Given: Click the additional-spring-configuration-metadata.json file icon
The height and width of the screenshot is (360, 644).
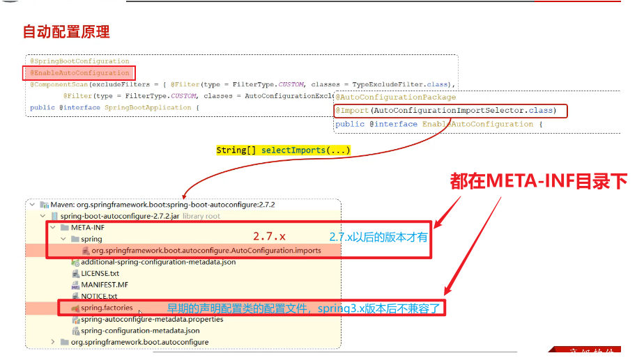Looking at the screenshot, I should point(75,262).
